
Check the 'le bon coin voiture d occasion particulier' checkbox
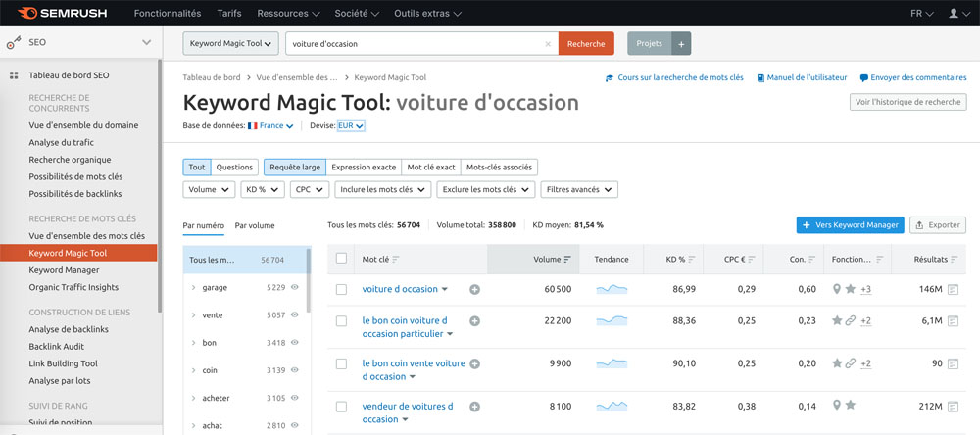coord(341,321)
